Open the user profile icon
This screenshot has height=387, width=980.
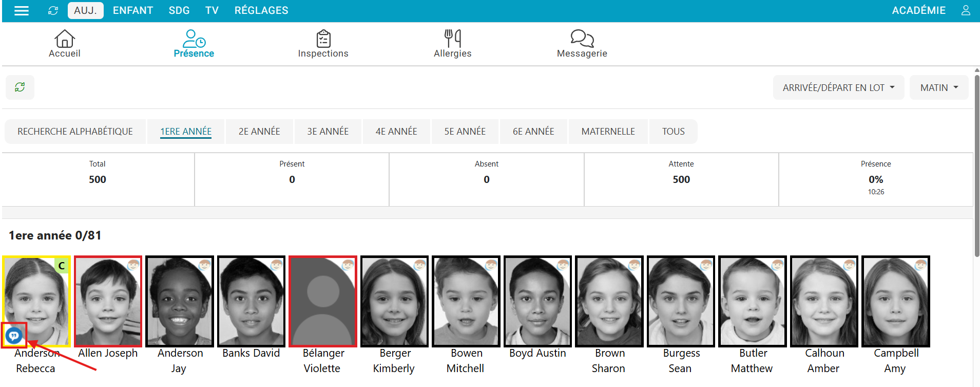[965, 11]
